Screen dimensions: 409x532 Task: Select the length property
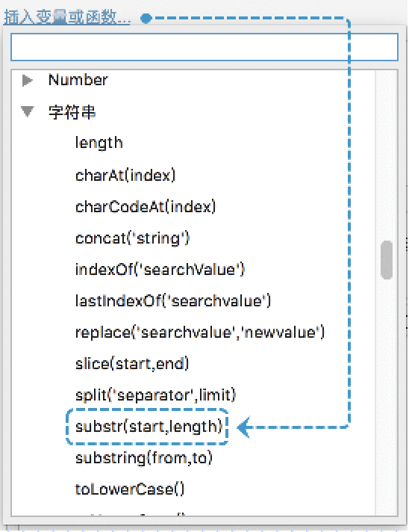point(99,143)
